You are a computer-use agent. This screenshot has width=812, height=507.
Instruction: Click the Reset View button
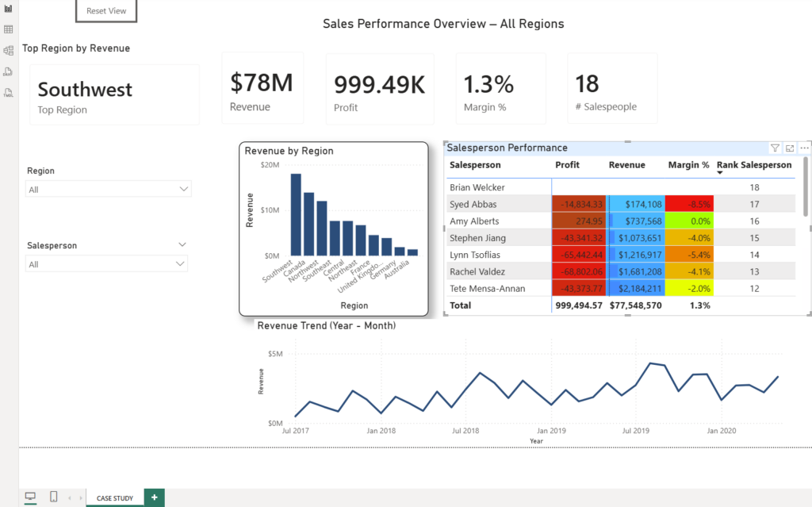(106, 11)
